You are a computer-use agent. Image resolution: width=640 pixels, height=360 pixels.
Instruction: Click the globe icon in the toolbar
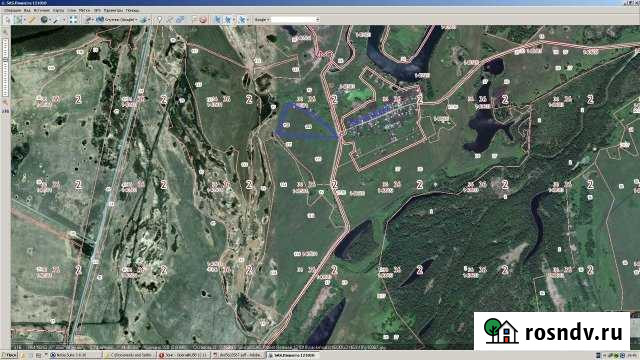click(x=44, y=20)
